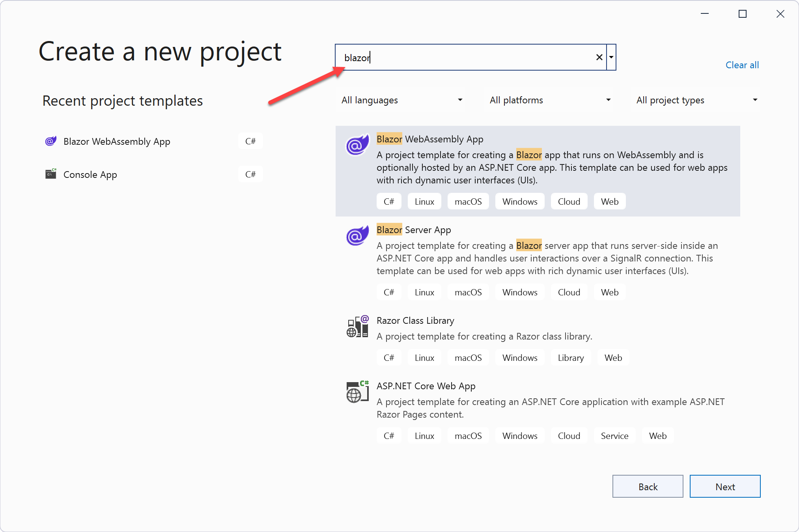
Task: Toggle the C# tag on Blazor WebAssembly App
Action: click(x=389, y=201)
